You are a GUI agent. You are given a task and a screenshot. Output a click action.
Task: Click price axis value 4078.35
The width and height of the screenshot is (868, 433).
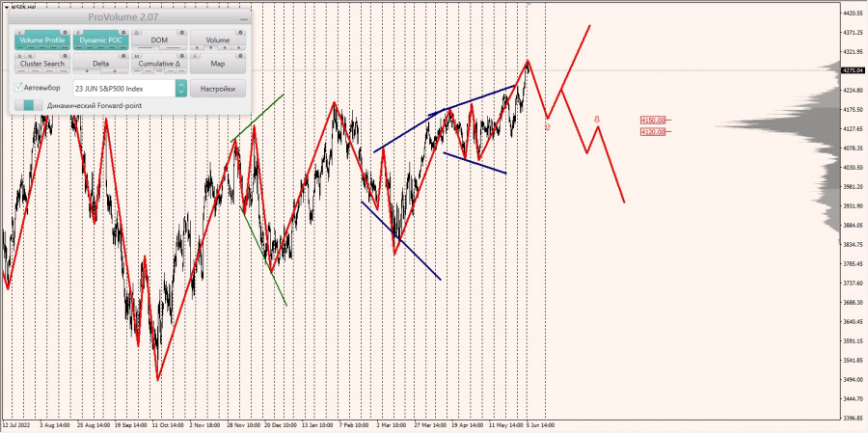(x=853, y=148)
